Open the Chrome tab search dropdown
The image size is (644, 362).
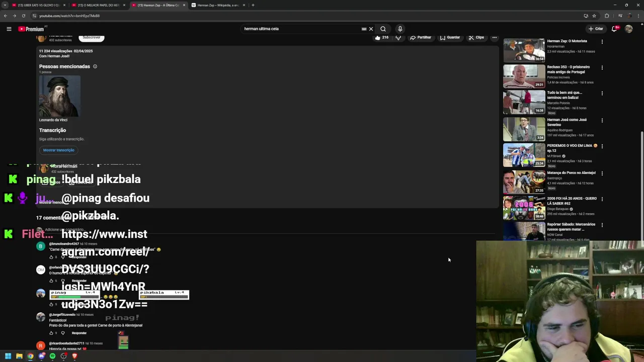tap(5, 5)
